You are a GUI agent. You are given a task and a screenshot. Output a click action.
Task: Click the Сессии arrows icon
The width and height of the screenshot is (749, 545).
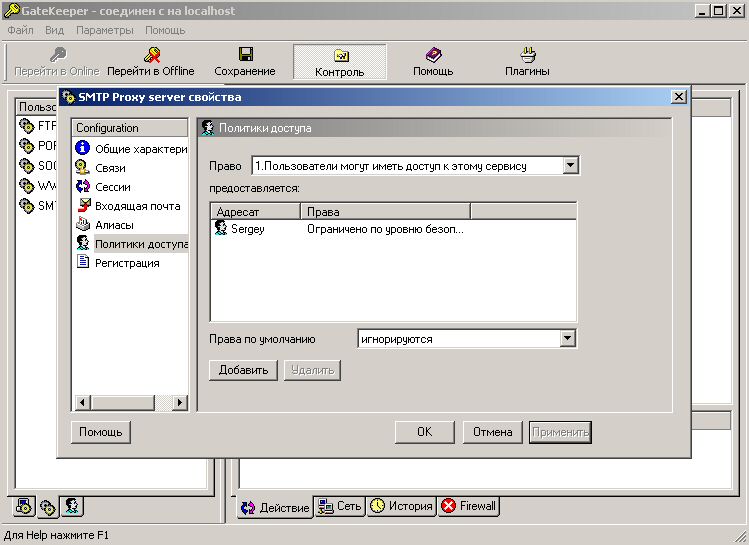[83, 186]
